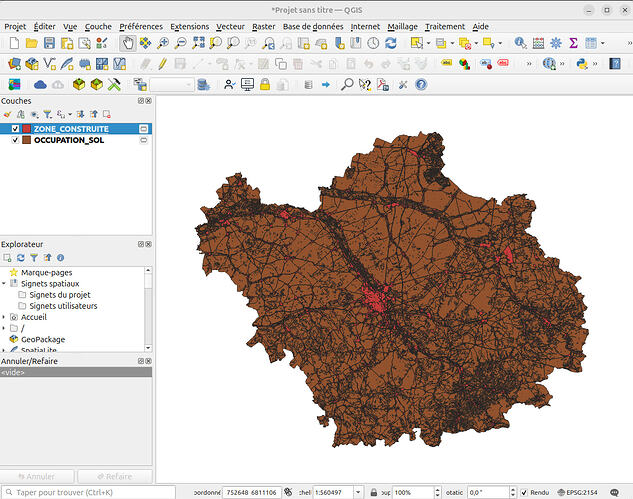
Task: Open the Projet menu
Action: [15, 27]
